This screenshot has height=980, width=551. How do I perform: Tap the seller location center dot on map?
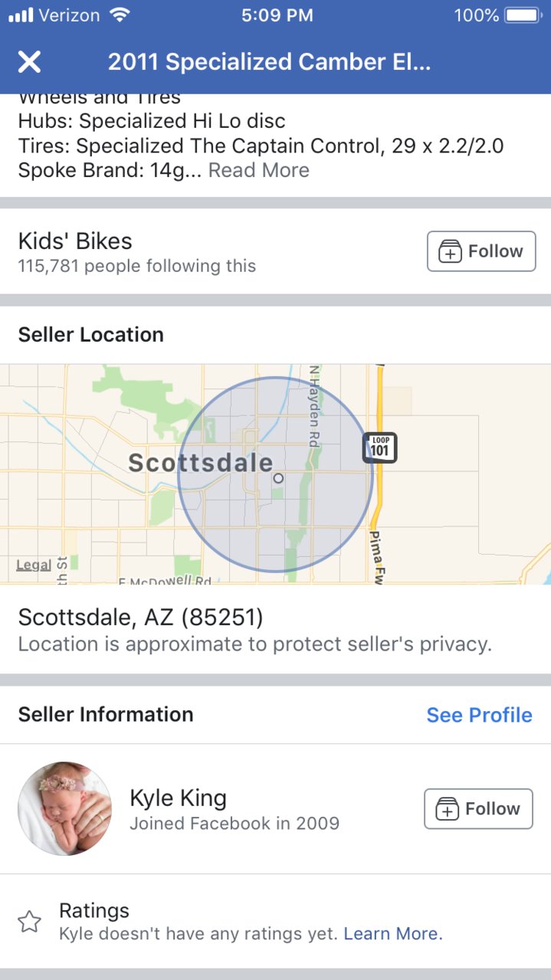tap(278, 477)
